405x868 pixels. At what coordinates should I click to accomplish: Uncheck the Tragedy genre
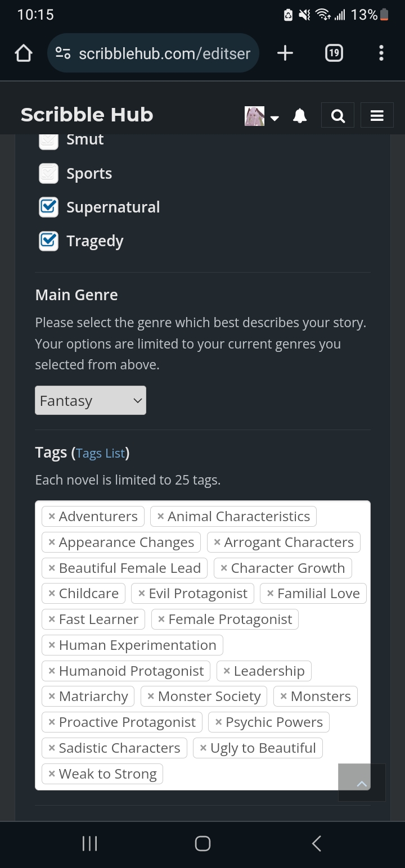click(48, 241)
